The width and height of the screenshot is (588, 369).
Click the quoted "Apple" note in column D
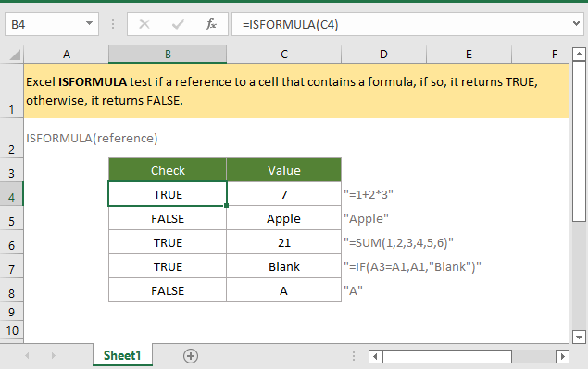(366, 218)
